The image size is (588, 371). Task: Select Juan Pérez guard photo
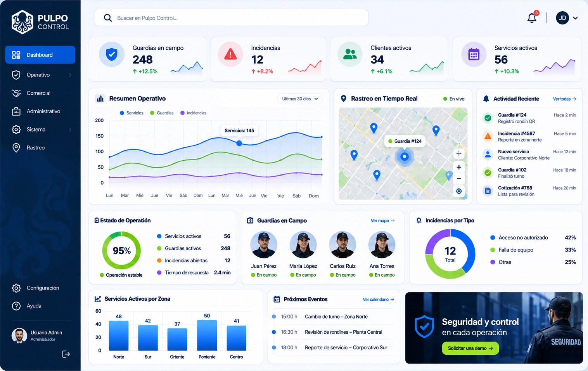264,245
